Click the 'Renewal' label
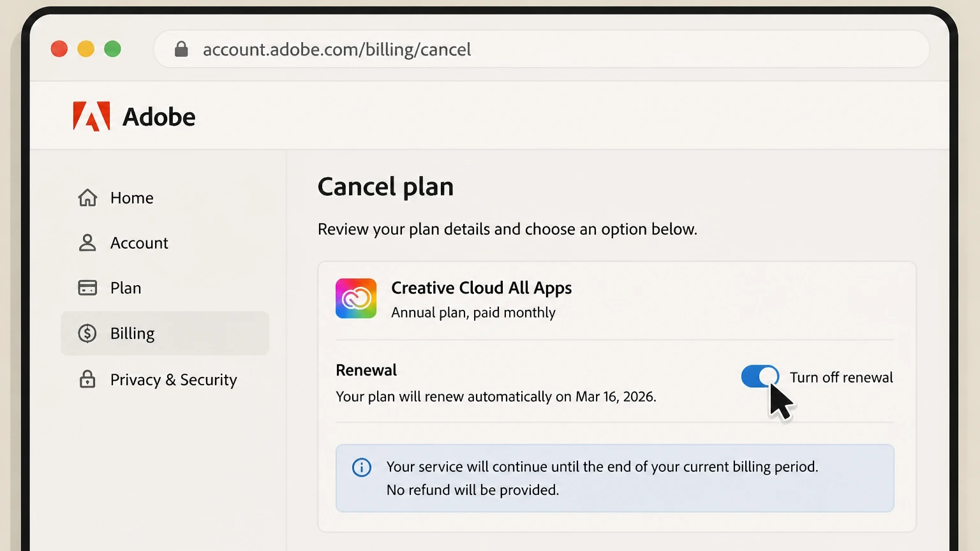Viewport: 980px width, 551px height. [x=366, y=370]
